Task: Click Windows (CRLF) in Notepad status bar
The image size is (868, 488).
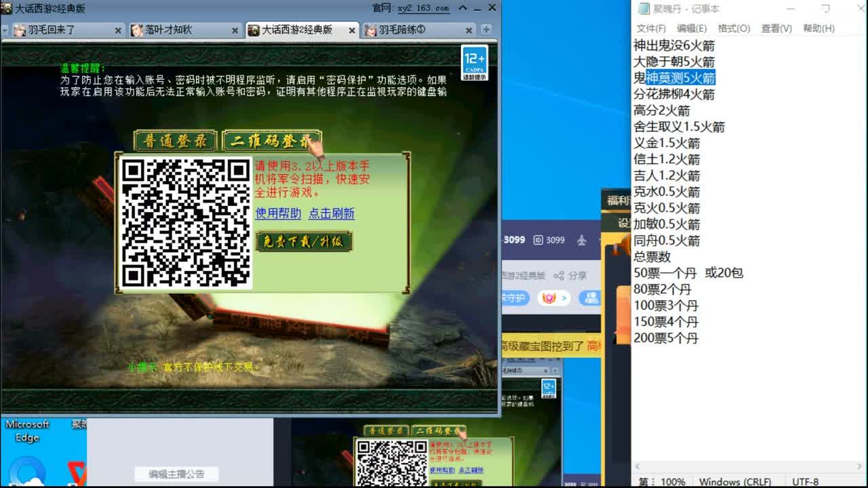Action: tap(735, 482)
